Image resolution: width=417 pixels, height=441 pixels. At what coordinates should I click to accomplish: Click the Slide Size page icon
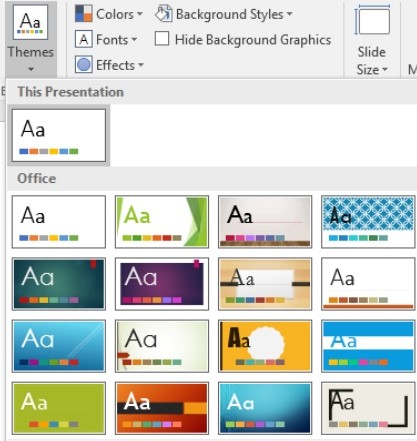pyautogui.click(x=372, y=21)
